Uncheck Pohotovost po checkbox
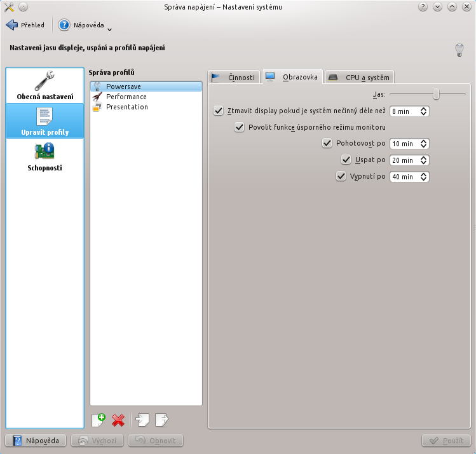The image size is (476, 454). (x=327, y=143)
